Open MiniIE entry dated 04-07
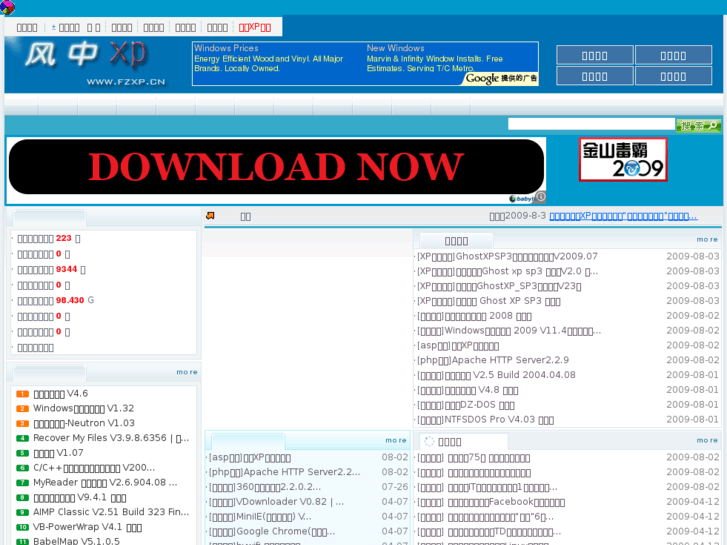This screenshot has height=545, width=727. click(260, 517)
